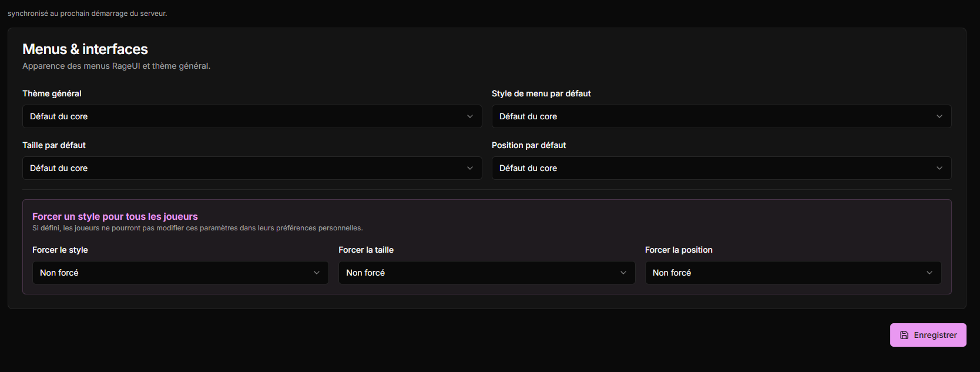Click the Enregistrer save button
The height and width of the screenshot is (372, 980).
click(x=928, y=335)
